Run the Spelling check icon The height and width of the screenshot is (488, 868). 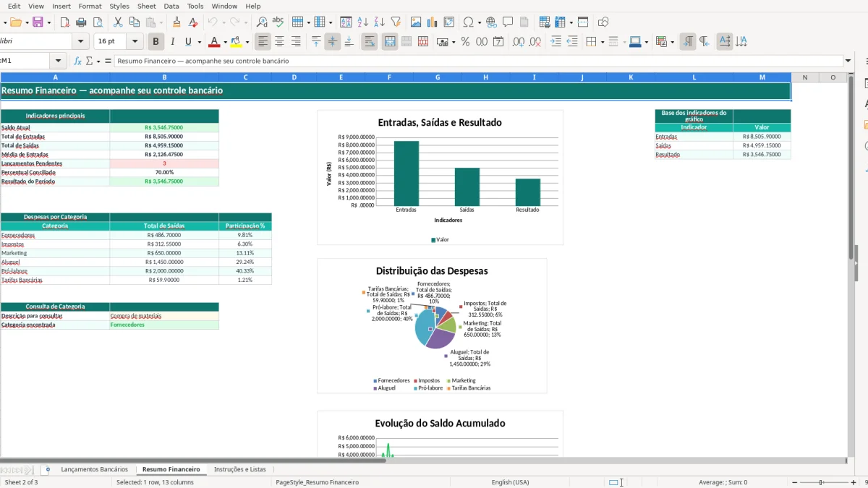(x=278, y=22)
